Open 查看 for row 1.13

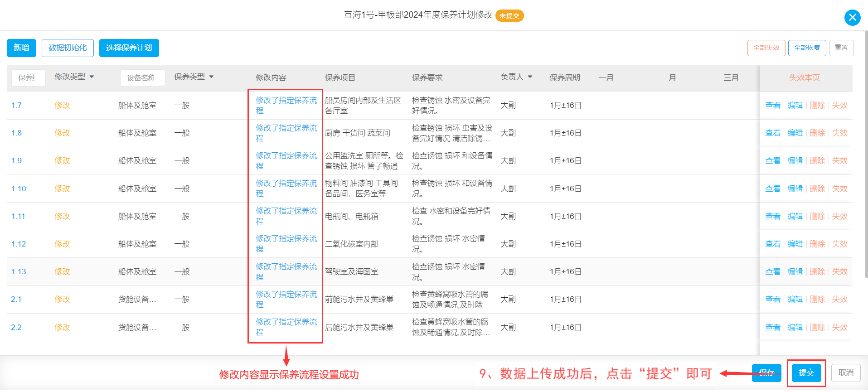tap(773, 271)
